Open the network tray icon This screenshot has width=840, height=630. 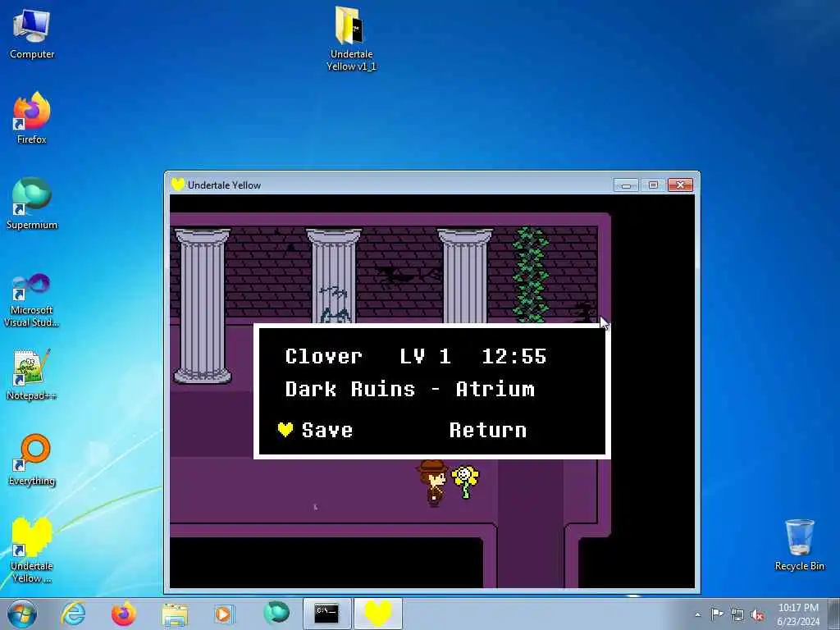tap(737, 614)
